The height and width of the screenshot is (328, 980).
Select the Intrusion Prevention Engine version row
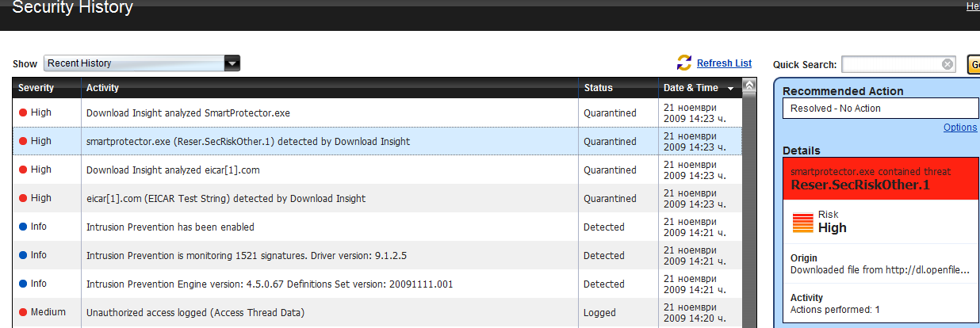(377, 284)
